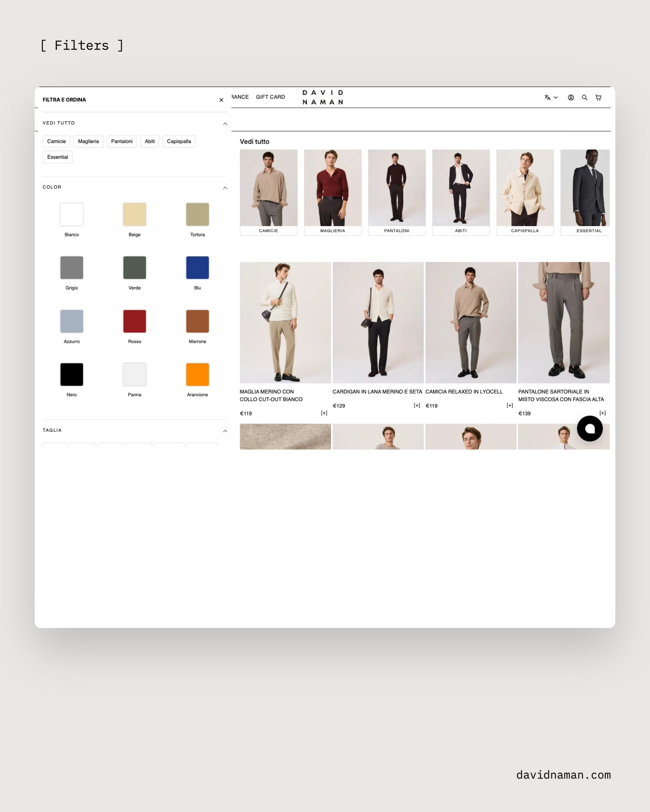Open the Camicie category thumbnail
The height and width of the screenshot is (812, 650).
coord(269,192)
